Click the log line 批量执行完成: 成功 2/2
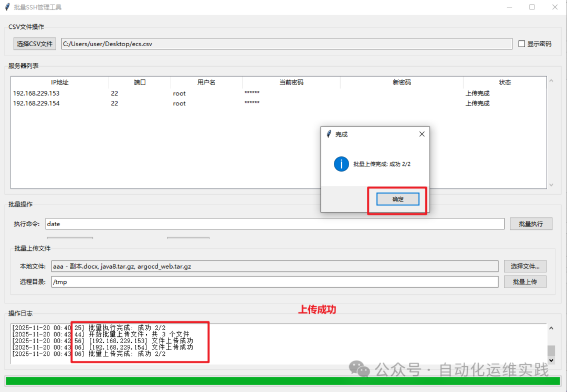 tap(89, 327)
